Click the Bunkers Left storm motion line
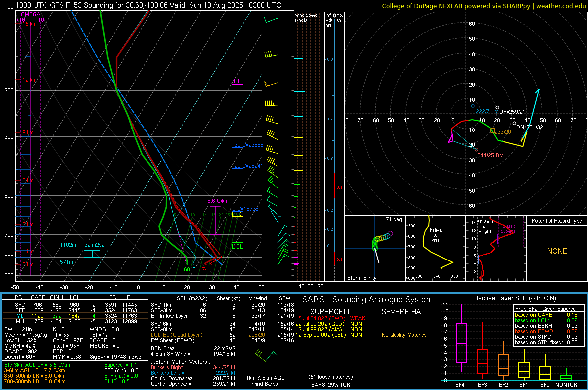Screen dimensions: 588x390 [193, 373]
